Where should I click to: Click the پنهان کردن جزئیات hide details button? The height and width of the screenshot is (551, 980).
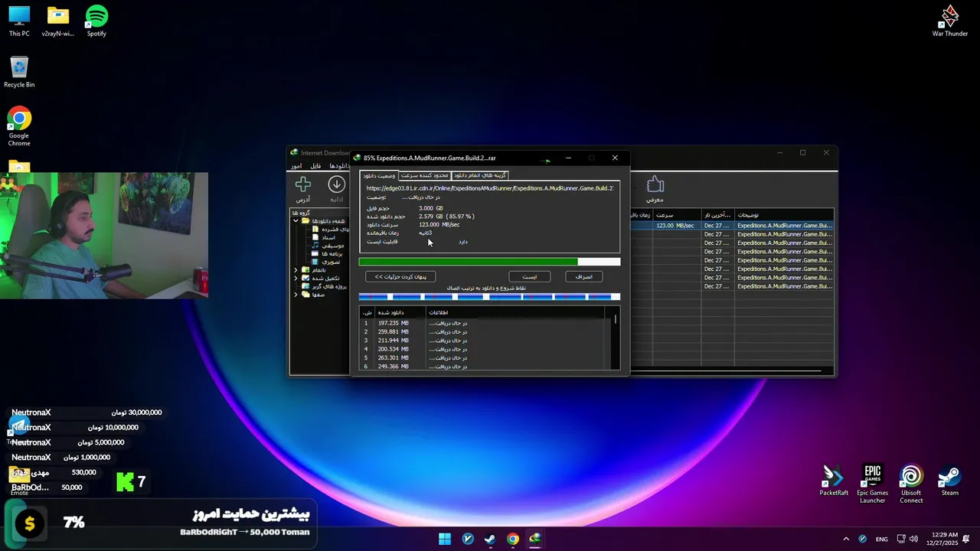(400, 276)
